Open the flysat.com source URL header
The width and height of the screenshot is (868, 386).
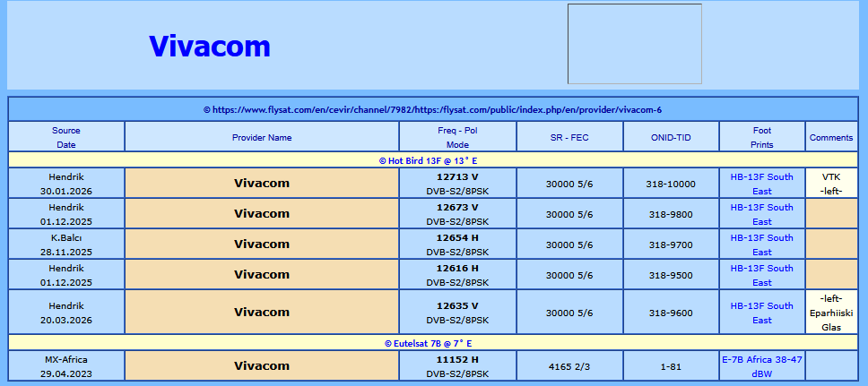coord(432,109)
